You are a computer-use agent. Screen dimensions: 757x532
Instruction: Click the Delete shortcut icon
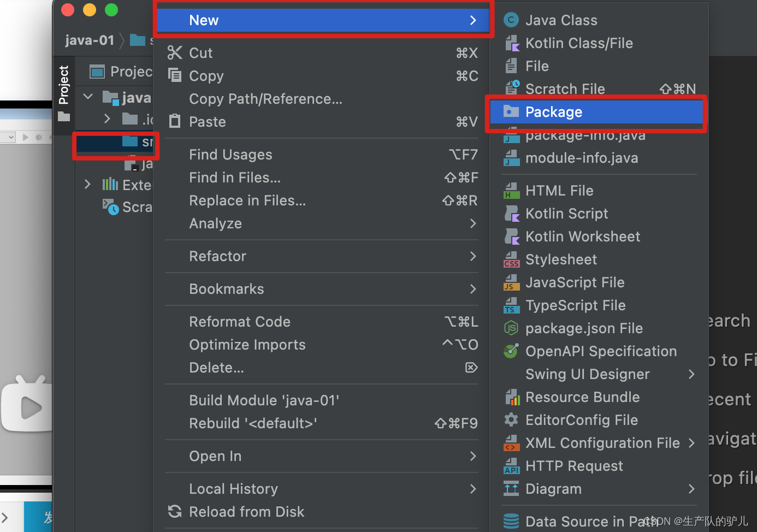[471, 368]
